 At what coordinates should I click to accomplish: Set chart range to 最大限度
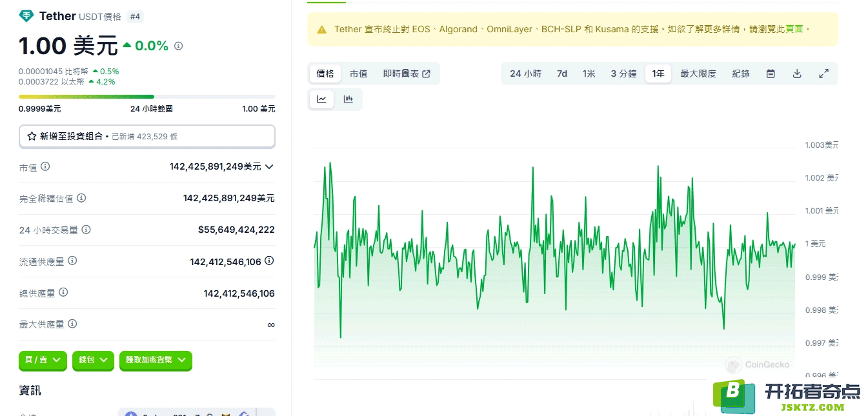click(698, 74)
